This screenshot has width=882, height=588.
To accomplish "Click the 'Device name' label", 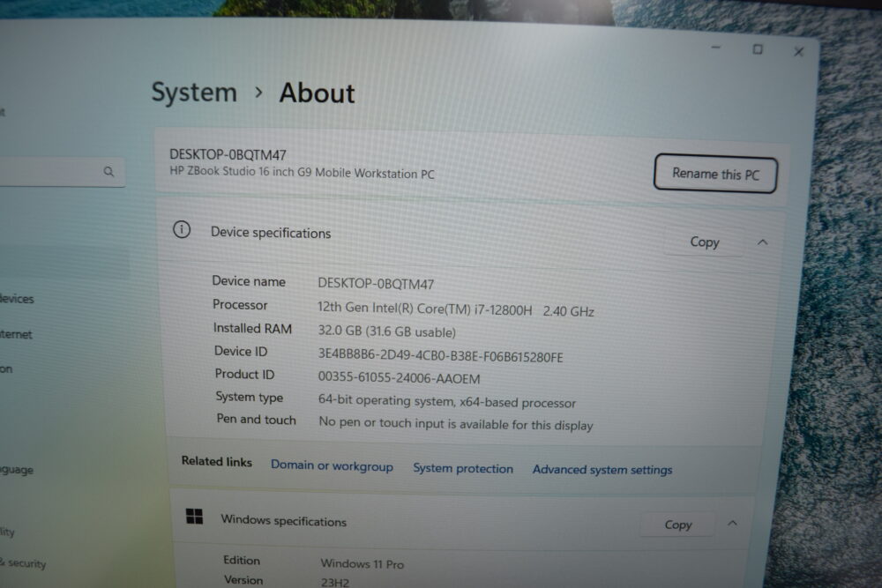I will 249,281.
